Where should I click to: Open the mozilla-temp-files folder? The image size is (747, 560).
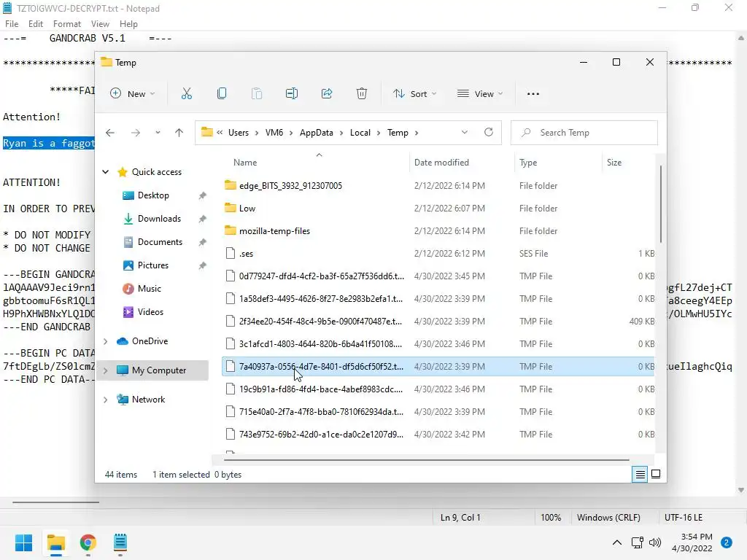coord(274,231)
